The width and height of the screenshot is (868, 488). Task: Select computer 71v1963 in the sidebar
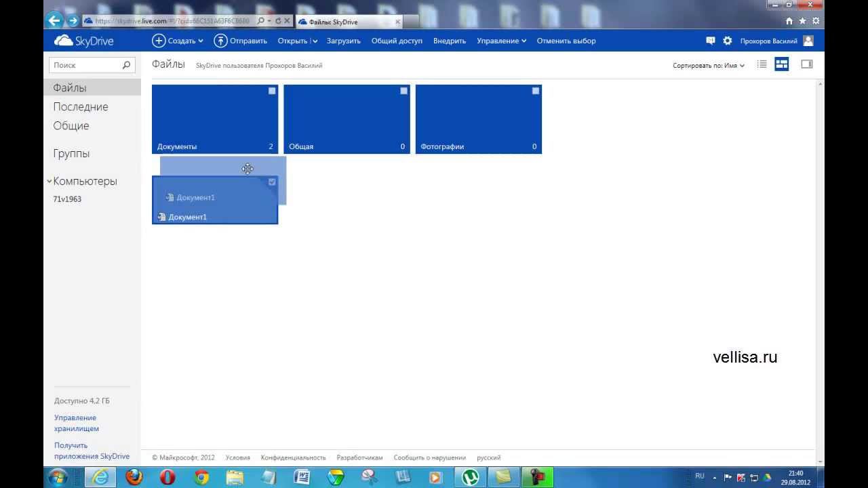[67, 199]
